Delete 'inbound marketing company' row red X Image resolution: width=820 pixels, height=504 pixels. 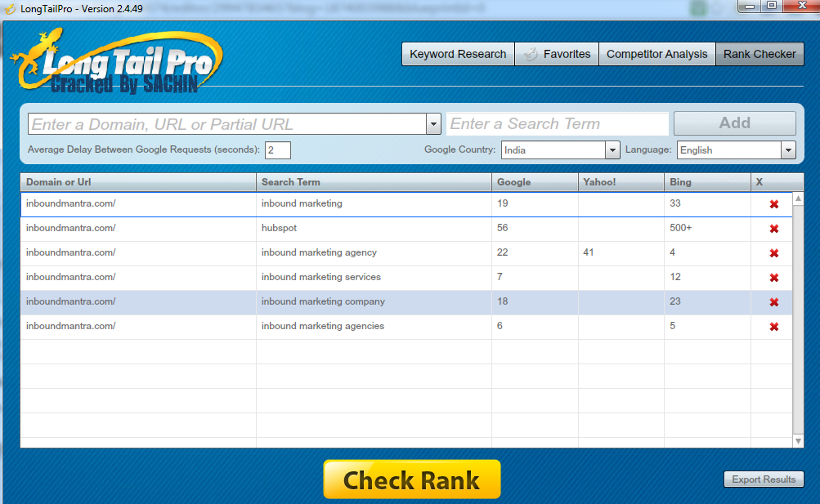[774, 302]
